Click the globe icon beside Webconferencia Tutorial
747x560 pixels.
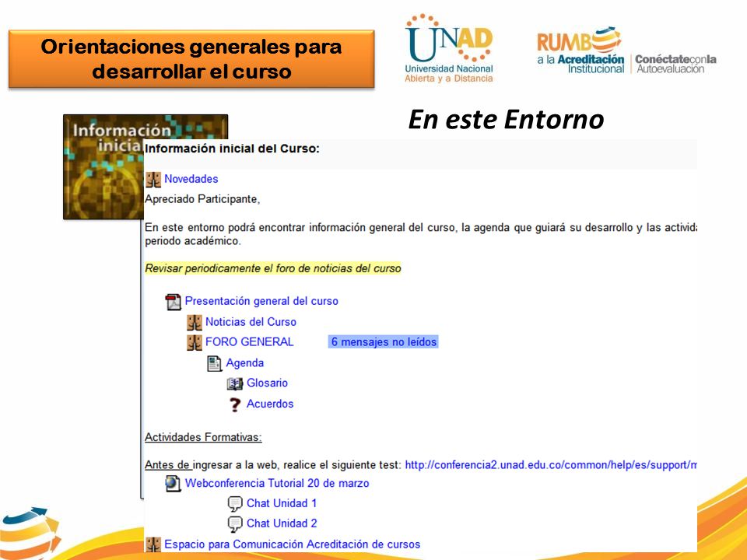coord(173,483)
